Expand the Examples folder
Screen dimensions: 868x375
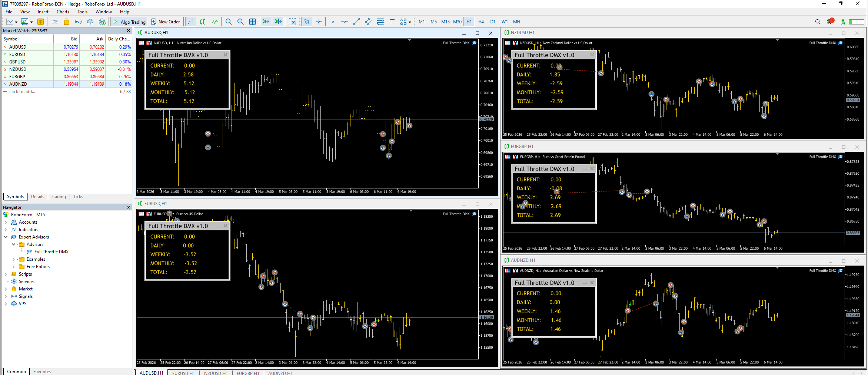(13, 259)
